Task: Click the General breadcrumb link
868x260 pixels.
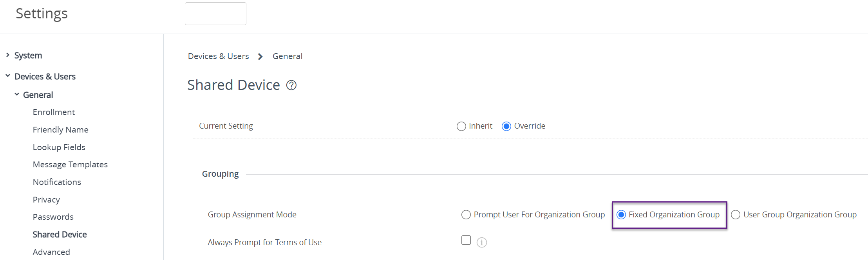Action: tap(288, 56)
